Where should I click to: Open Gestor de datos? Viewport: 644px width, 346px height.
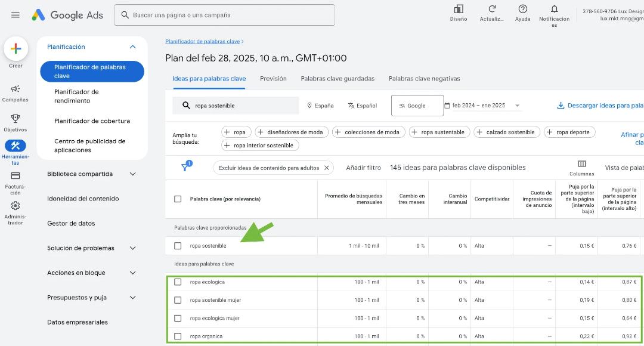coord(71,224)
